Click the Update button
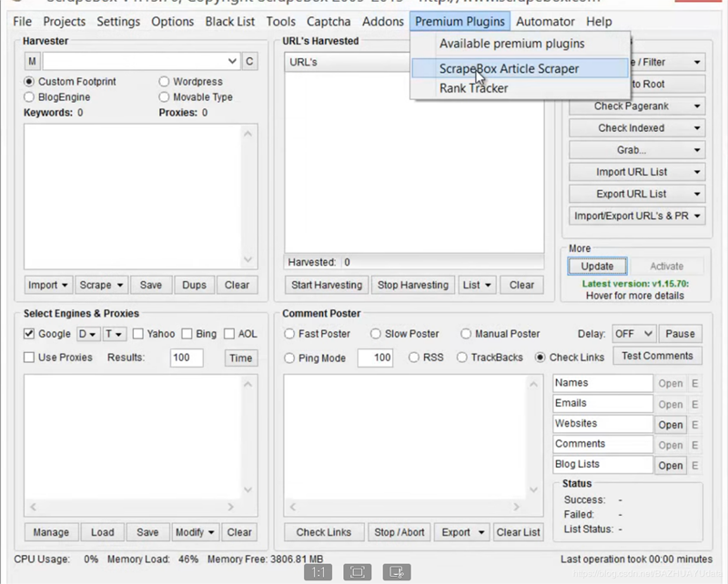Screen dimensions: 728x584 click(597, 267)
